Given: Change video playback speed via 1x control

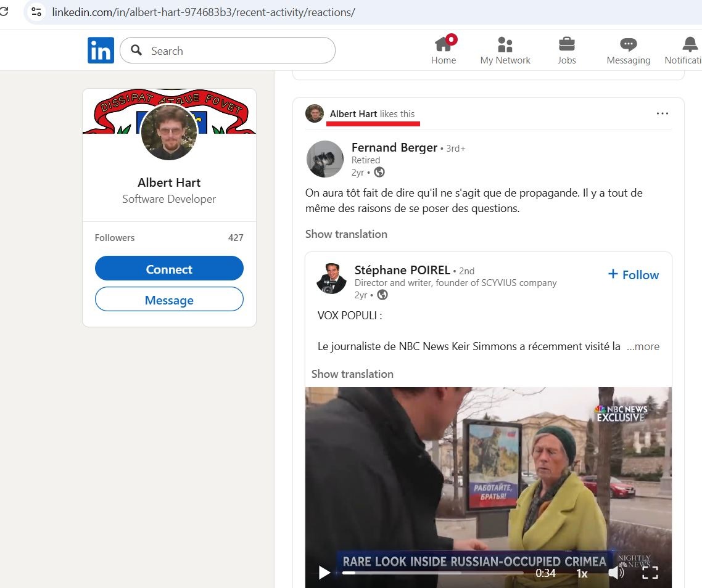Looking at the screenshot, I should click(581, 573).
